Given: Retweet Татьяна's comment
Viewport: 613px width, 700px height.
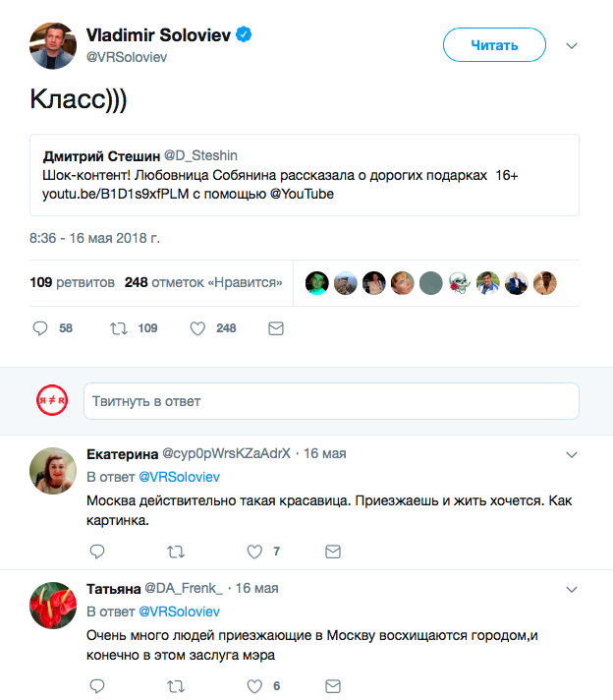Looking at the screenshot, I should [x=176, y=686].
